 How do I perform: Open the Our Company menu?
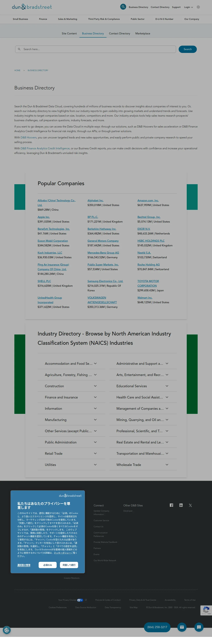[192, 19]
